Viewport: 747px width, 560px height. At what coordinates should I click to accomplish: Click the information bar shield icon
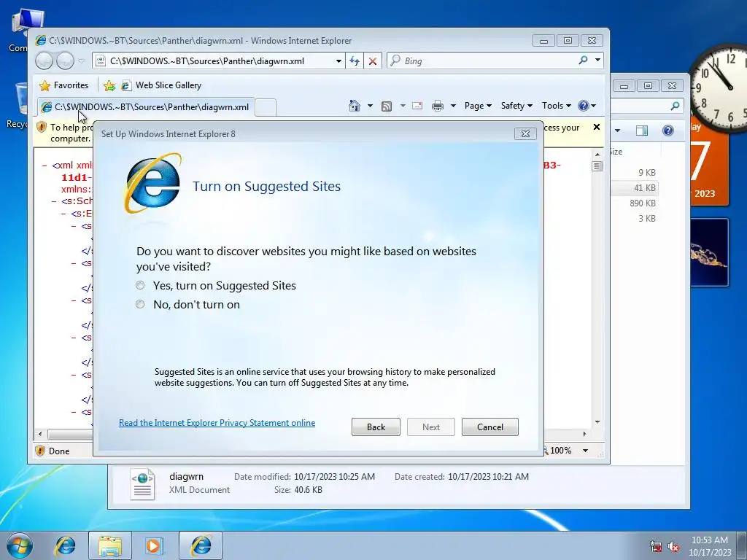coord(42,127)
